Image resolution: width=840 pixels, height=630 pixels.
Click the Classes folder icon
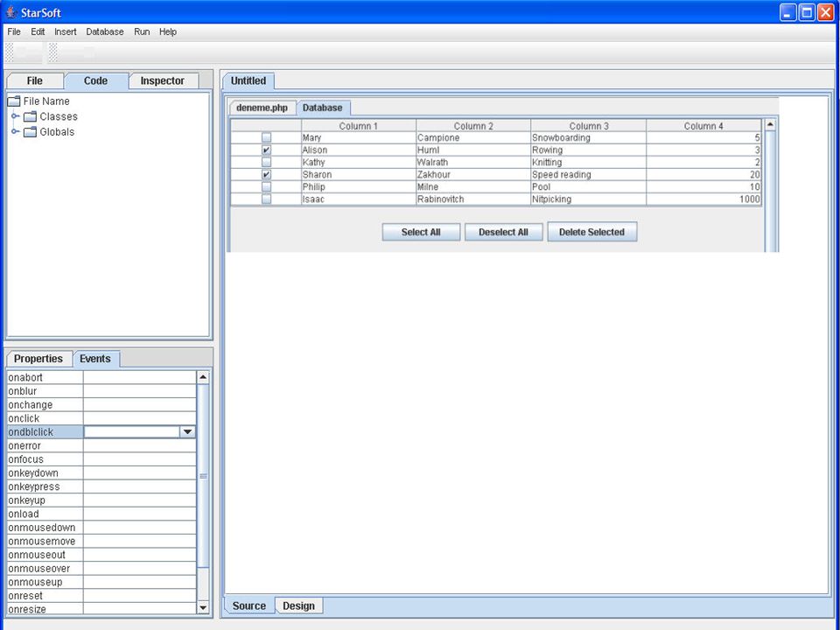(x=31, y=116)
